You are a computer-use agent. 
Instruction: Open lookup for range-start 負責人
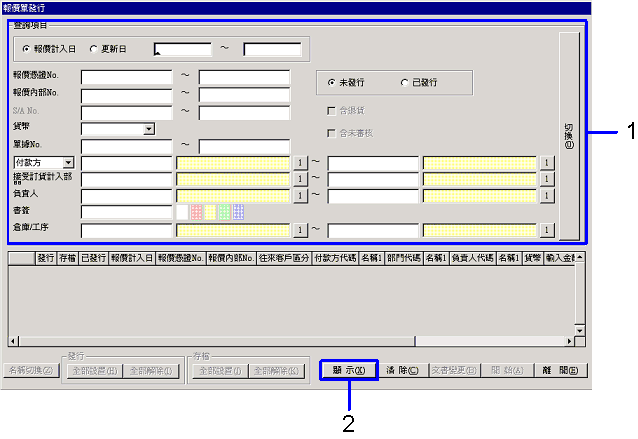pos(300,196)
